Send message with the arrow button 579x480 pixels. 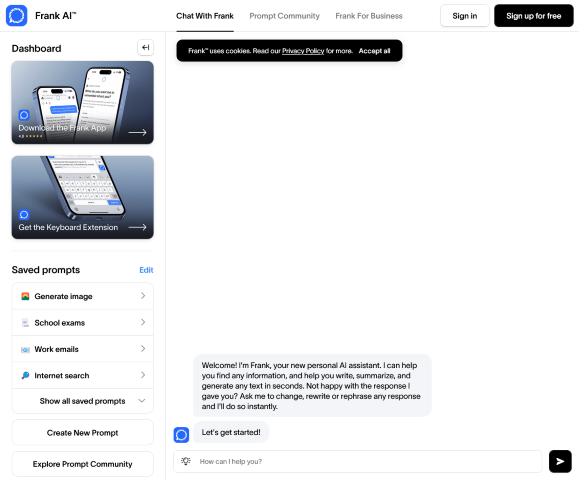click(560, 461)
